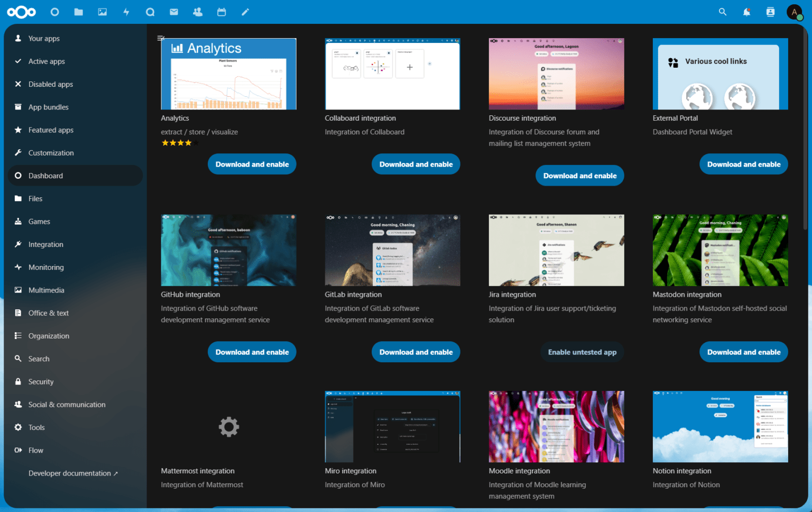Collapse the app navigation sidebar
Viewport: 812px width, 512px height.
tap(161, 38)
